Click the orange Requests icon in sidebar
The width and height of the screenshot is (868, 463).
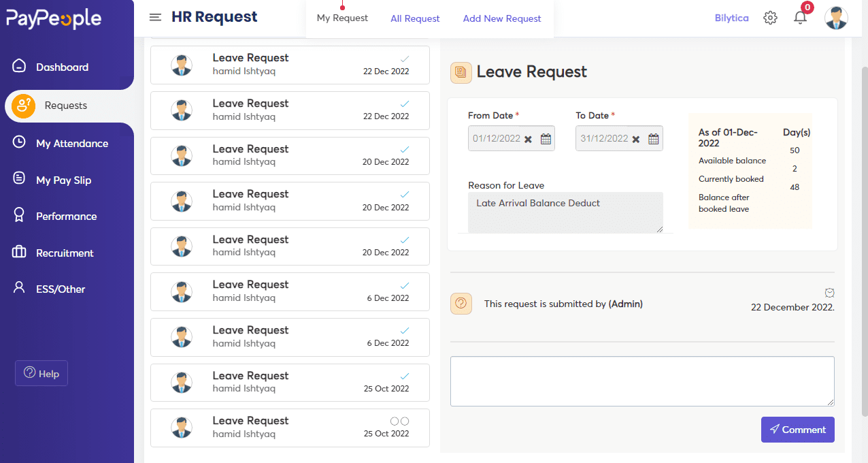(x=24, y=106)
